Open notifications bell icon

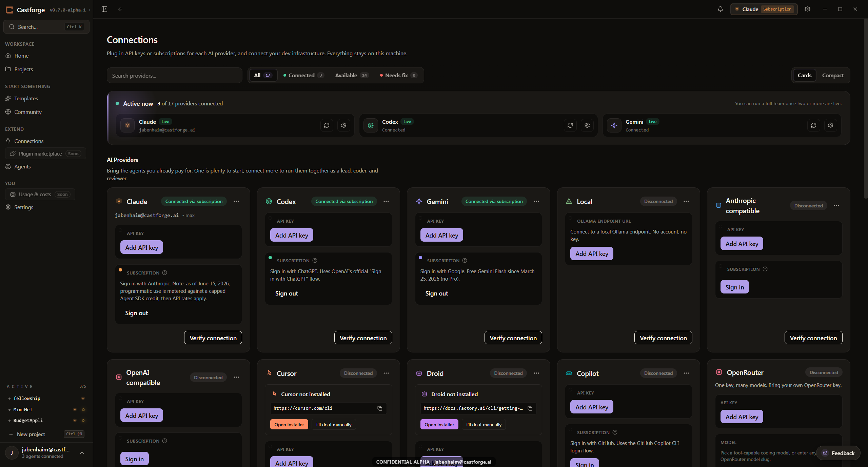720,9
